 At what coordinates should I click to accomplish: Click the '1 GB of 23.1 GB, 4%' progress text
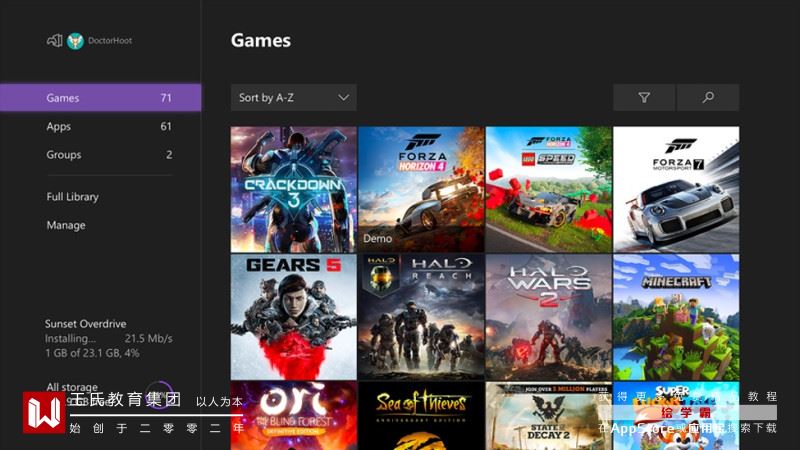[x=92, y=353]
